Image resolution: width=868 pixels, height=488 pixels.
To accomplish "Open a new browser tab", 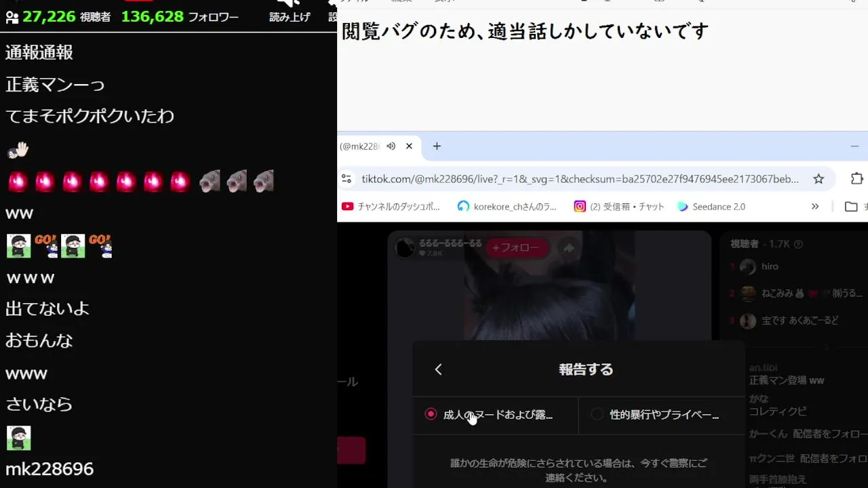I will 437,146.
